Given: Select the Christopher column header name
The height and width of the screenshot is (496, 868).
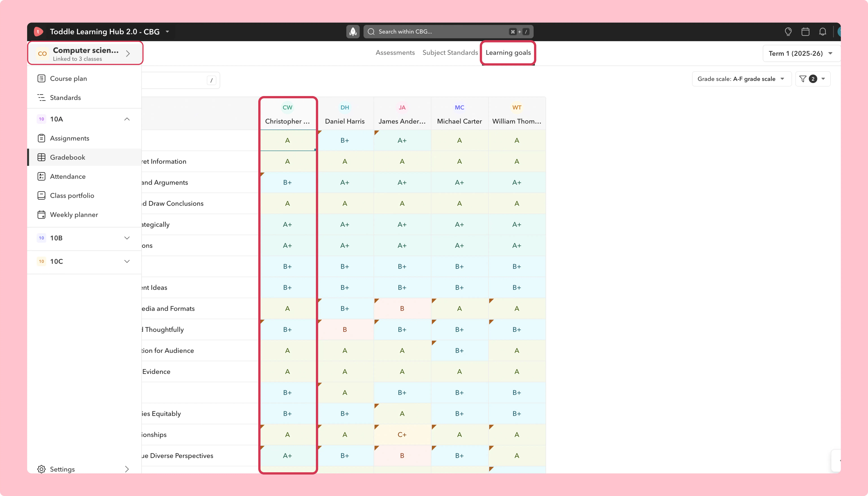Looking at the screenshot, I should (287, 121).
